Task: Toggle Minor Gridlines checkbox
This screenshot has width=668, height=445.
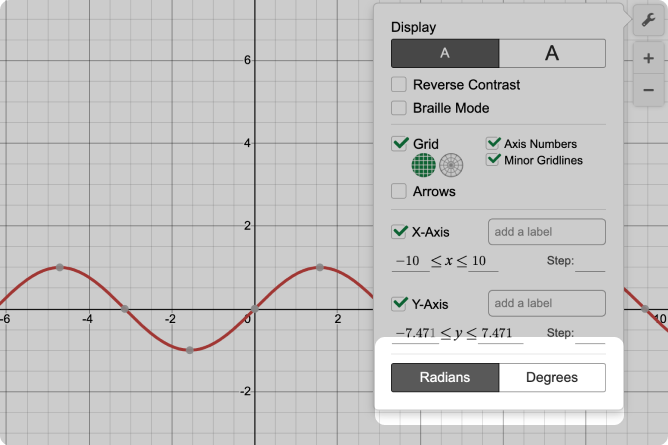Action: click(493, 160)
